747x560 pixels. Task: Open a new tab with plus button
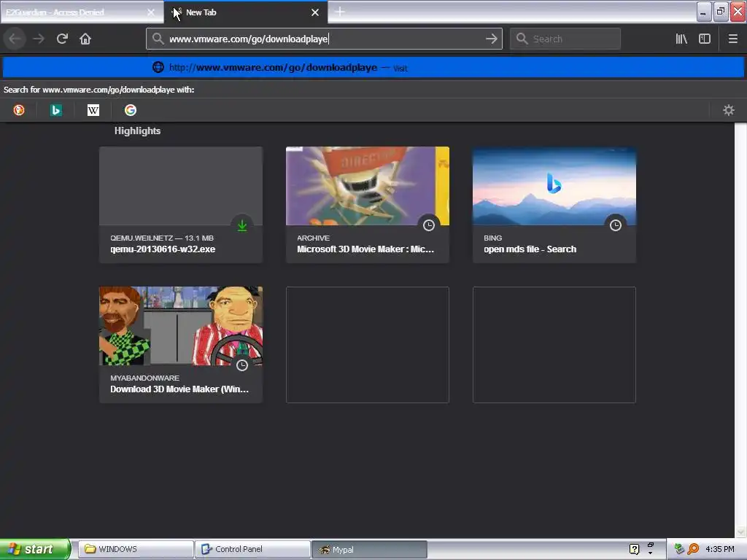(340, 12)
